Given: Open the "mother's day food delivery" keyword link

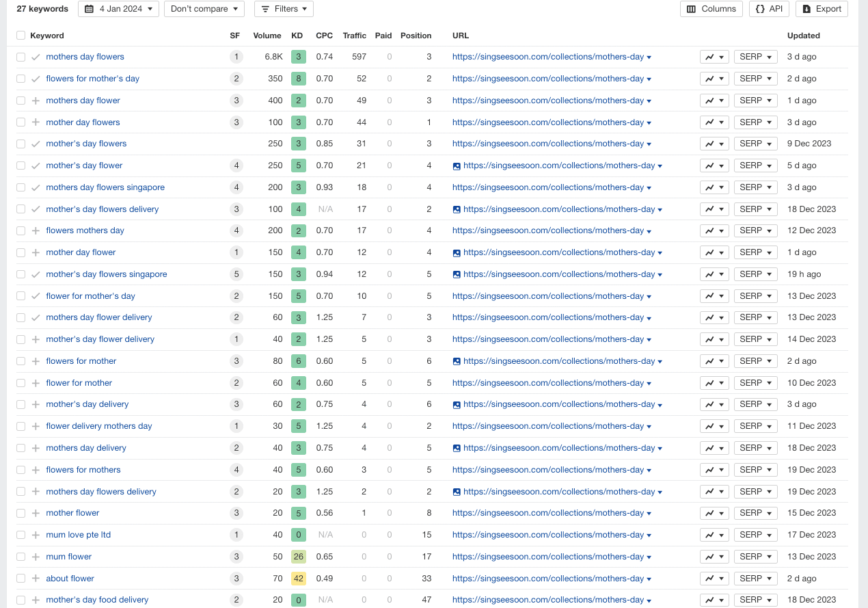Looking at the screenshot, I should point(97,600).
